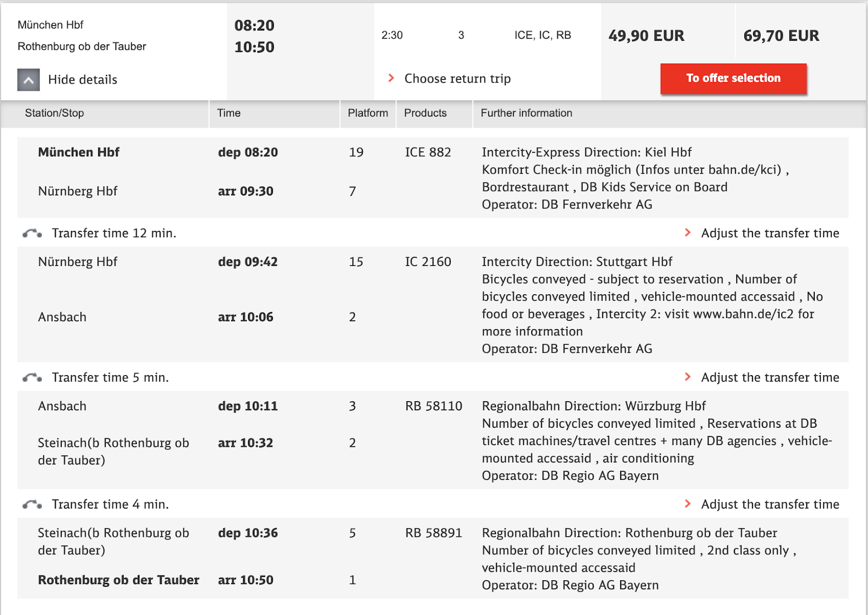Screen dimensions: 868x615
Task: Click the transfer icon beside 4 min.
Action: point(32,505)
